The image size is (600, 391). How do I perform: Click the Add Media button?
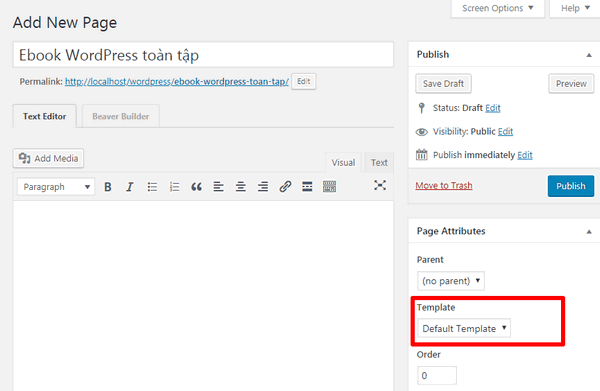49,158
